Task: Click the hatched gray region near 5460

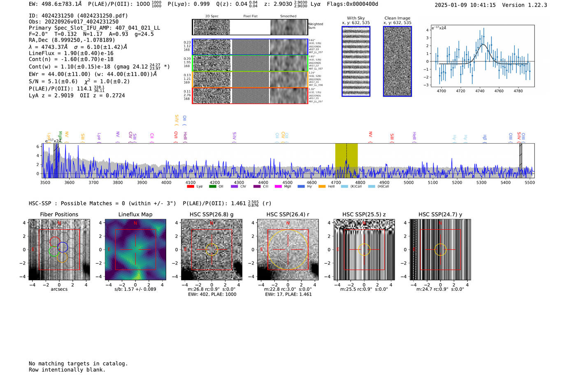Action: 520,160
